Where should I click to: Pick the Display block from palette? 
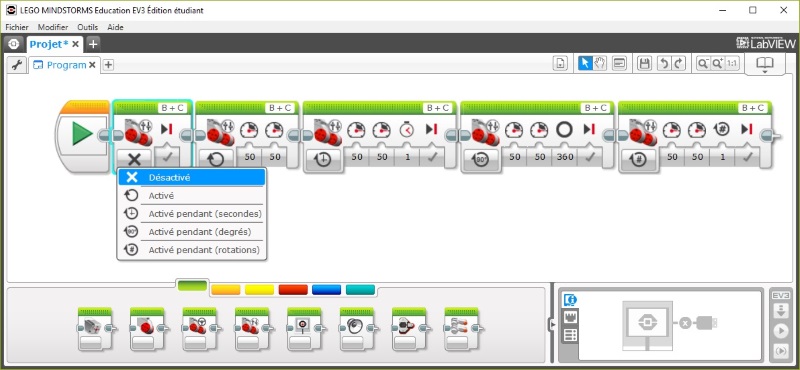(305, 329)
